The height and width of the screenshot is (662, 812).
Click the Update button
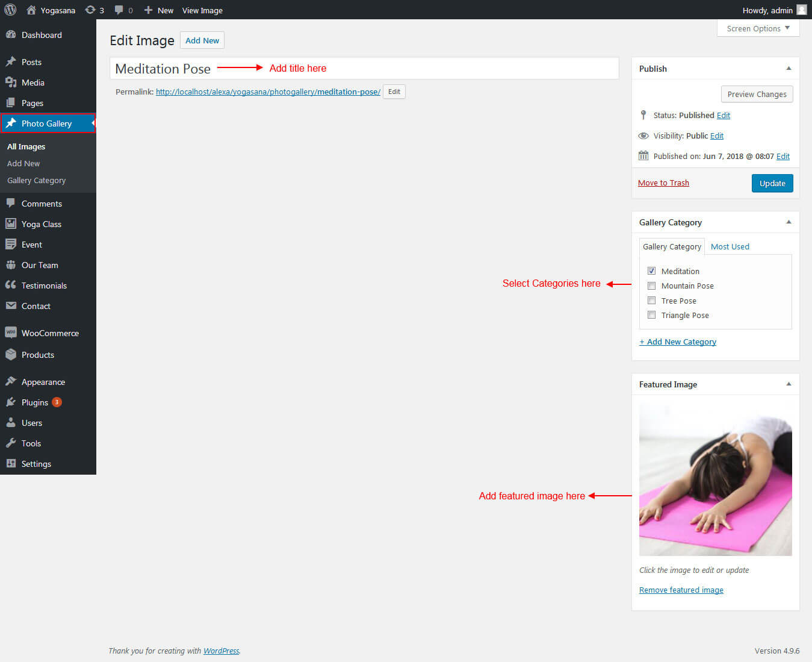tap(772, 183)
